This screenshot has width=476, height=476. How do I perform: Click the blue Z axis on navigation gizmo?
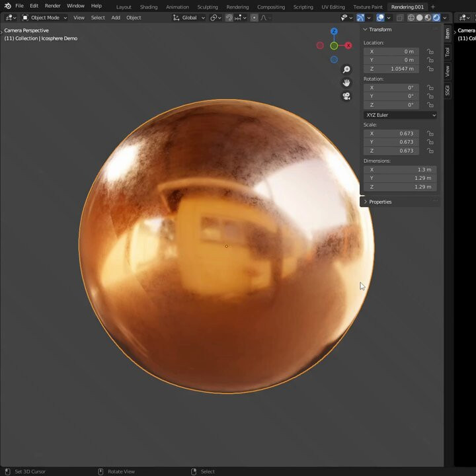tap(334, 31)
